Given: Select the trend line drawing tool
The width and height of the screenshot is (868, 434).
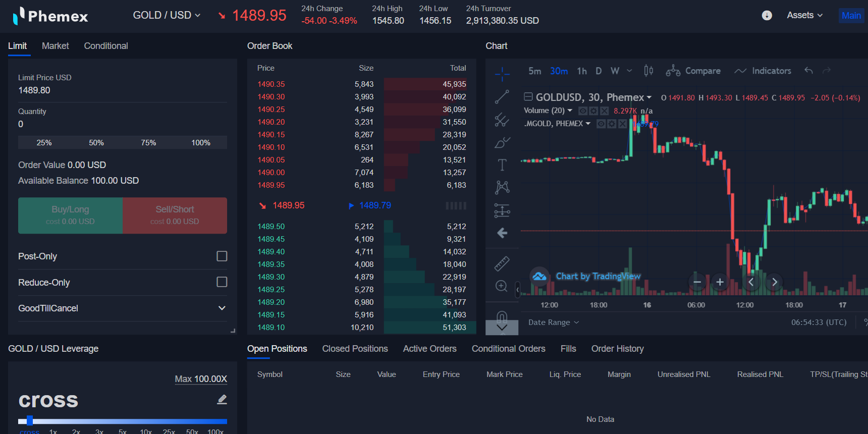Looking at the screenshot, I should click(502, 97).
